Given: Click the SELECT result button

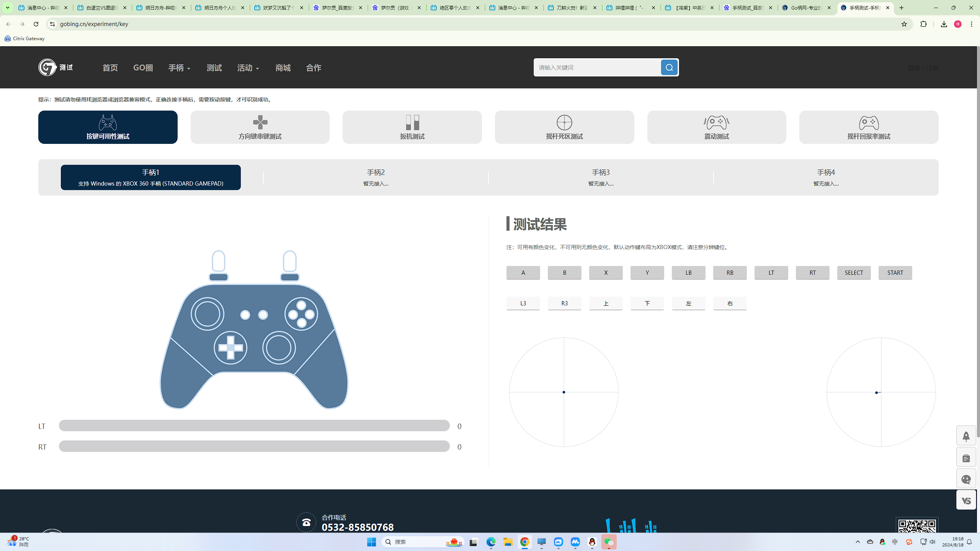Looking at the screenshot, I should point(854,272).
